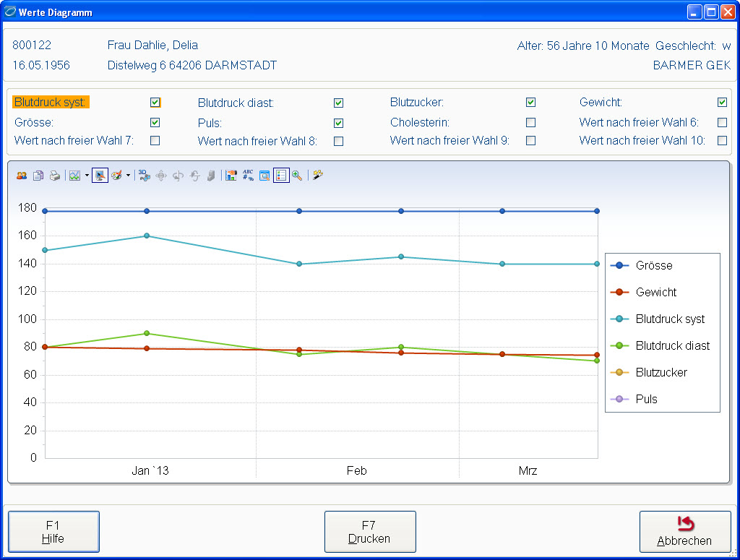The image size is (740, 560).
Task: Enable Wert nach freier Wahl 9 checkbox
Action: tap(531, 141)
